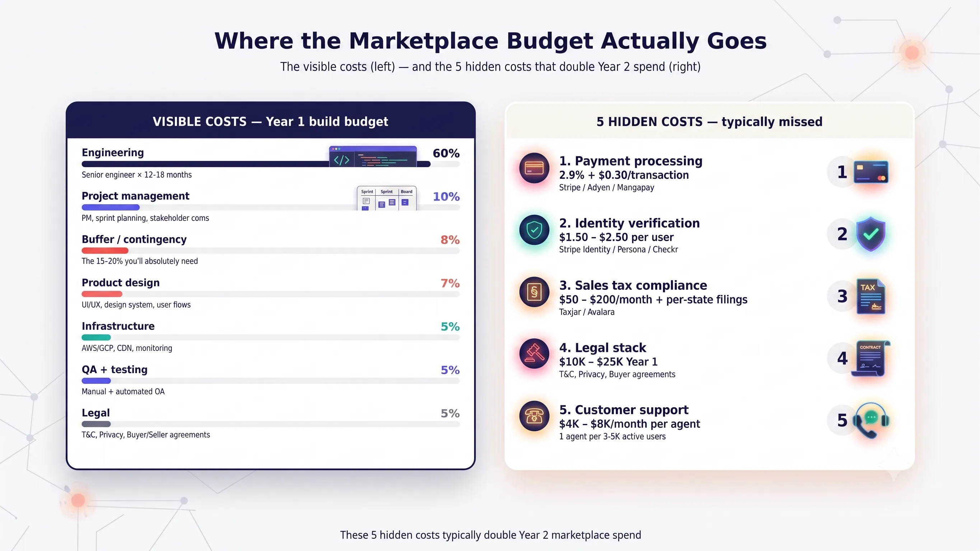
Task: Click '$50 – $200/month + per-state filings' text
Action: click(x=653, y=300)
